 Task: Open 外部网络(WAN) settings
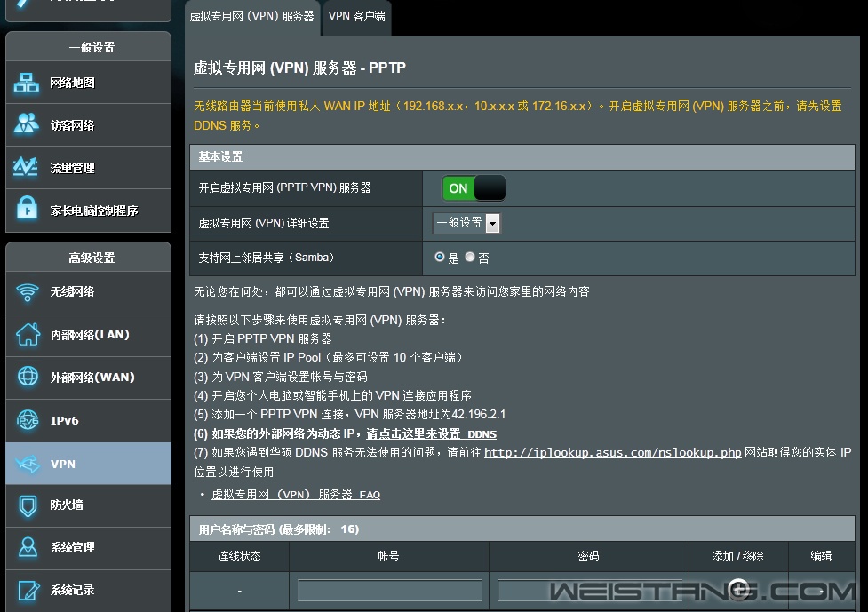(92, 377)
